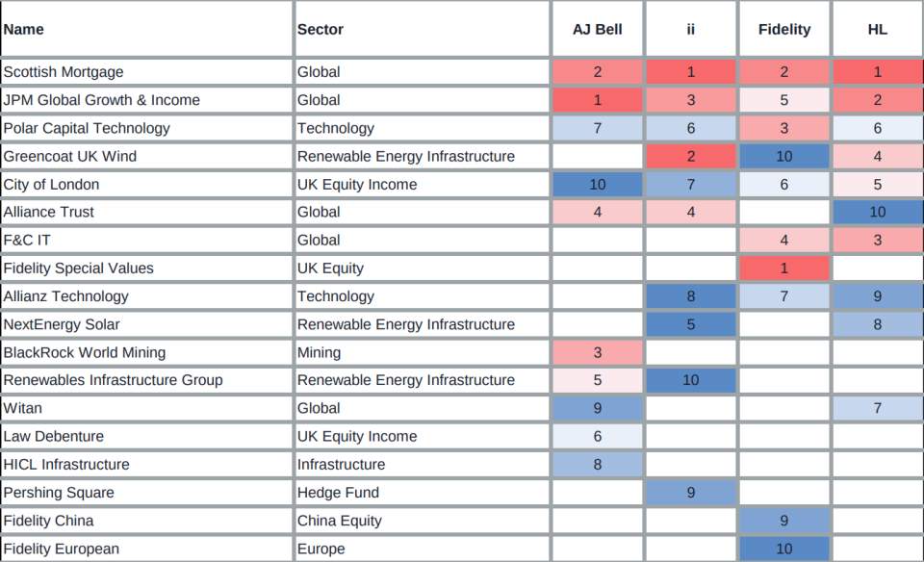Click the Europe sector cell
This screenshot has height=562, width=924.
321,549
